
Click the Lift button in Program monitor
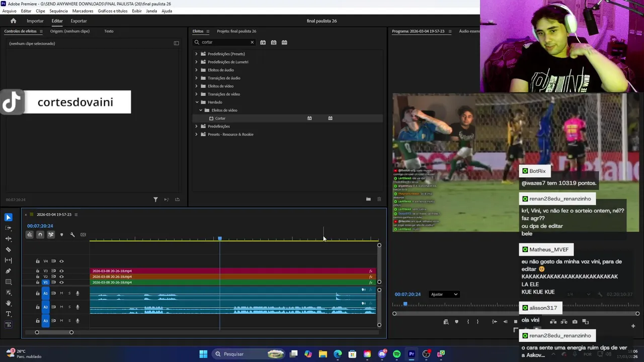tap(553, 322)
